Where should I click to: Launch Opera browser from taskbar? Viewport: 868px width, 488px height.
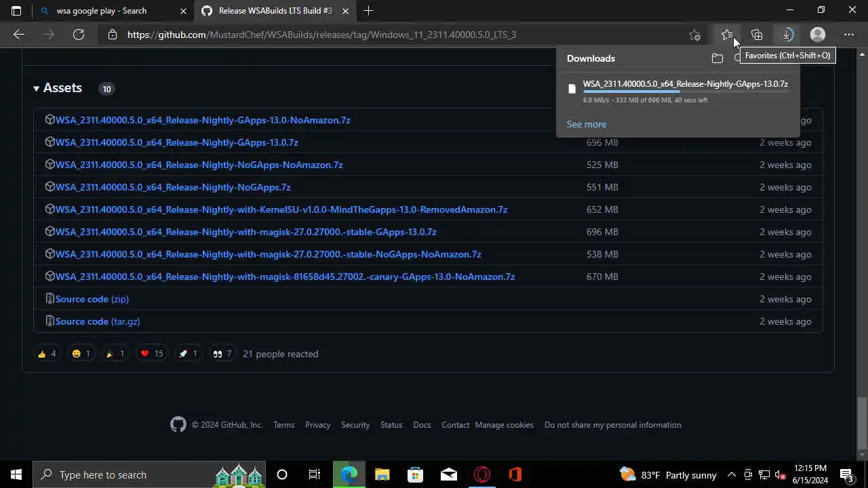[x=482, y=474]
